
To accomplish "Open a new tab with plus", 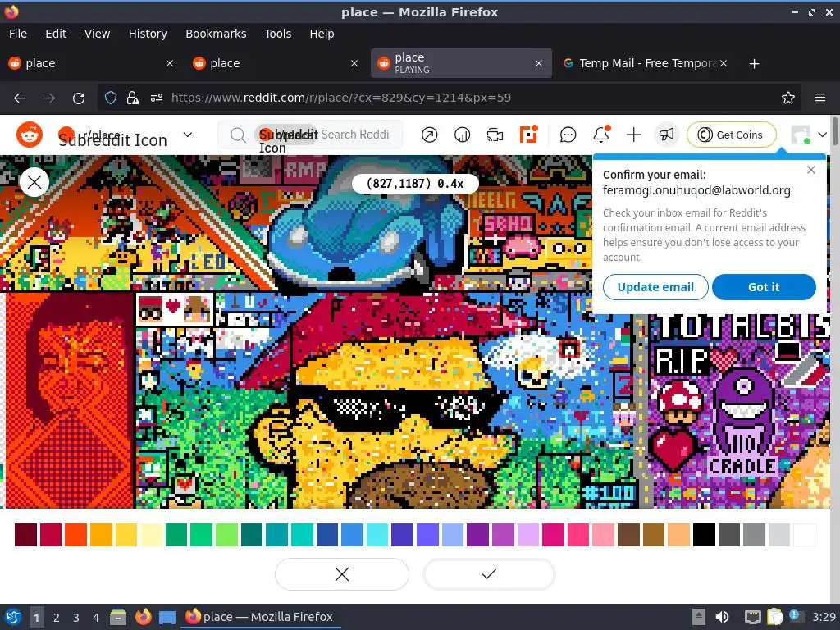I will [x=755, y=64].
